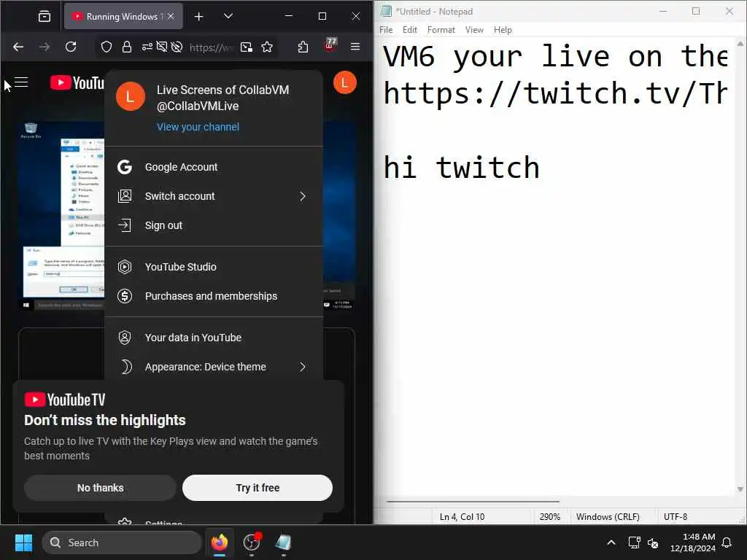This screenshot has width=747, height=560.
Task: Bookmark this page with star icon
Action: [267, 47]
